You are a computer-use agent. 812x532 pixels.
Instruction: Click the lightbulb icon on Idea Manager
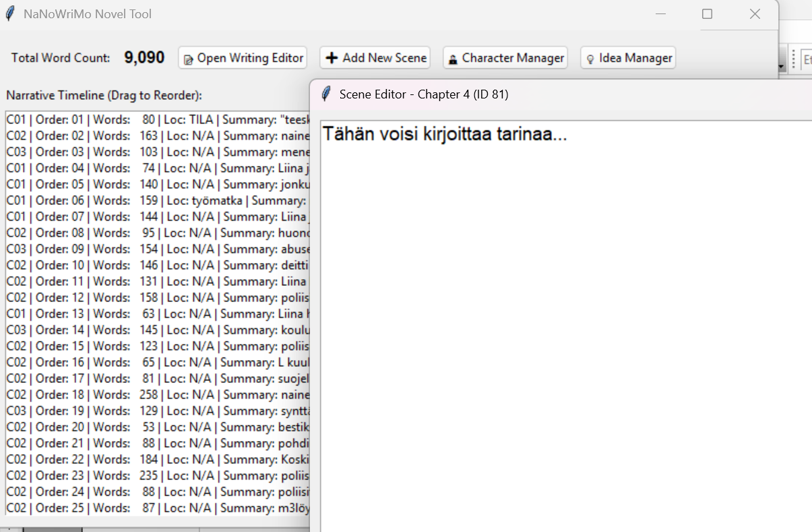590,59
